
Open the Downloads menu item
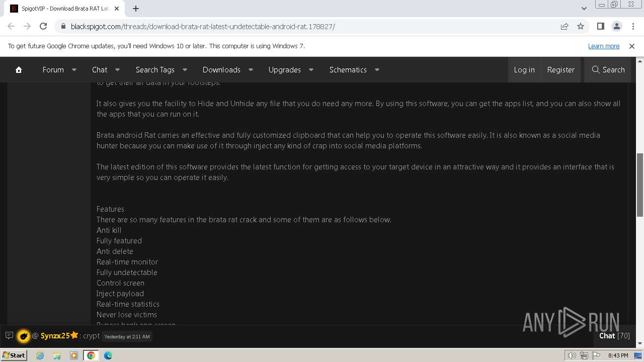221,70
